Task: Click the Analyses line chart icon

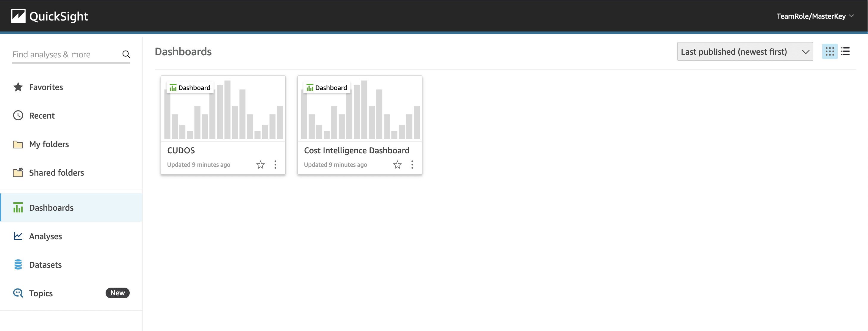Action: pyautogui.click(x=18, y=236)
